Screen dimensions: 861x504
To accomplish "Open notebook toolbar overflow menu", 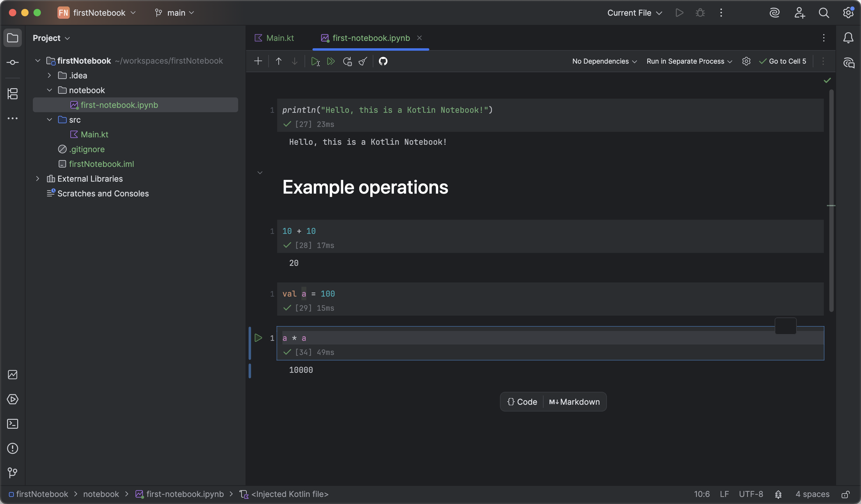I will (x=823, y=61).
